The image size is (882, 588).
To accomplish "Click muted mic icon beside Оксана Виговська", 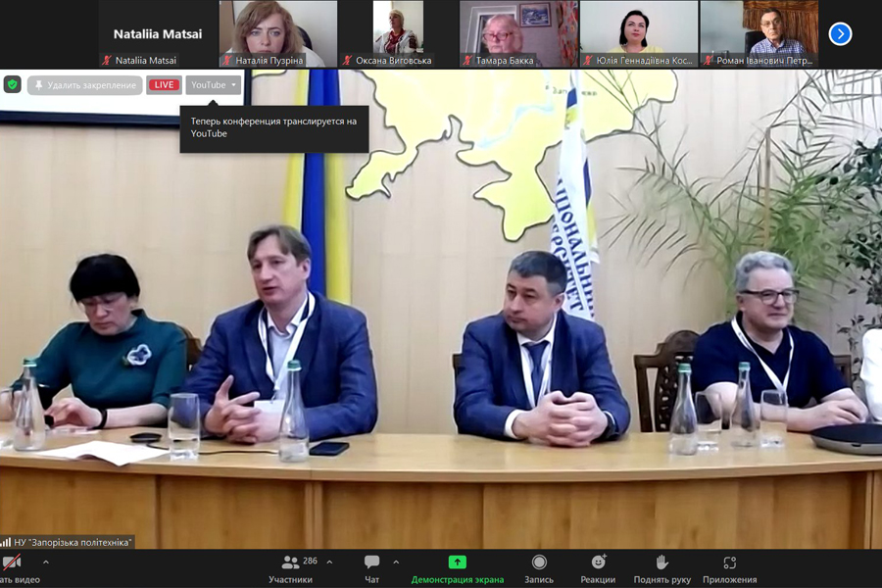I will (x=348, y=60).
